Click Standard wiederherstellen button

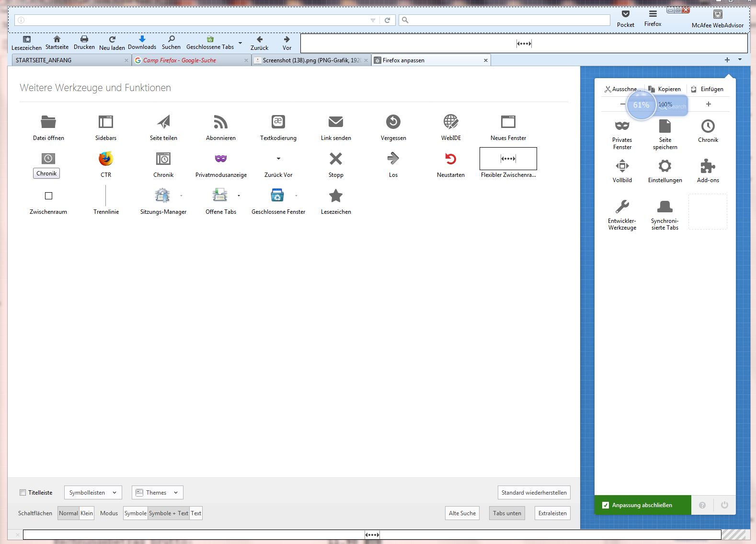(x=534, y=493)
